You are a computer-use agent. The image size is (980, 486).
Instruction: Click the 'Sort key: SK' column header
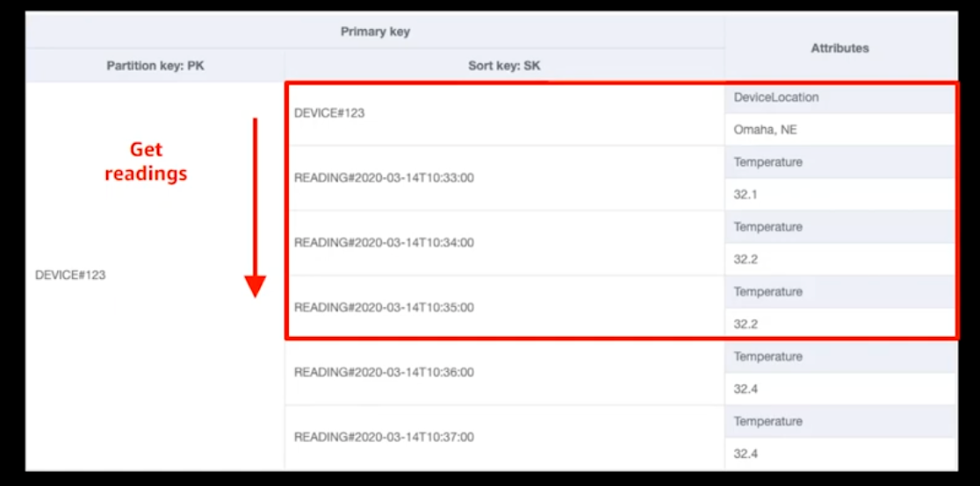click(504, 66)
